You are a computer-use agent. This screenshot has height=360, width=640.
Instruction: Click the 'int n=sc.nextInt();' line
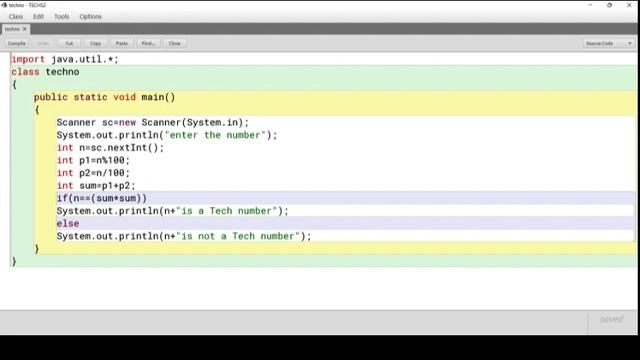tap(110, 148)
